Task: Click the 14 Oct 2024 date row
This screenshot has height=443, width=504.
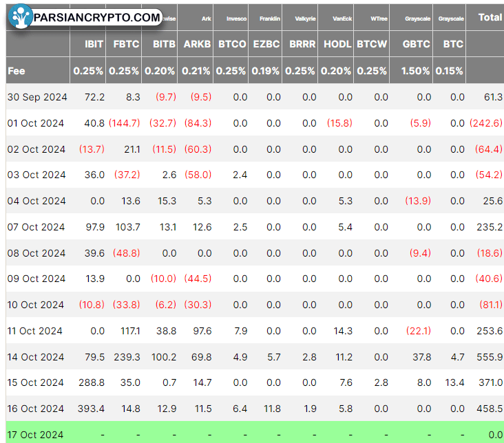Action: click(36, 357)
